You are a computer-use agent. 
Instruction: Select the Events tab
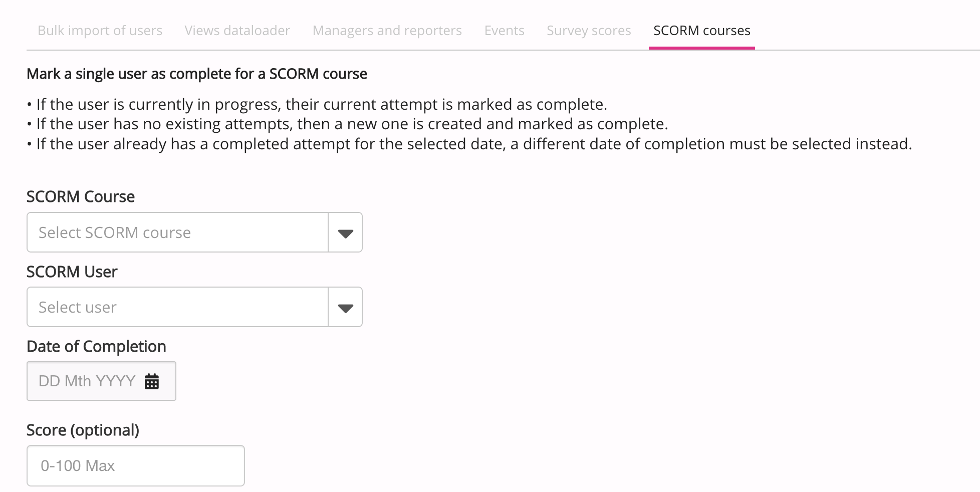(504, 31)
